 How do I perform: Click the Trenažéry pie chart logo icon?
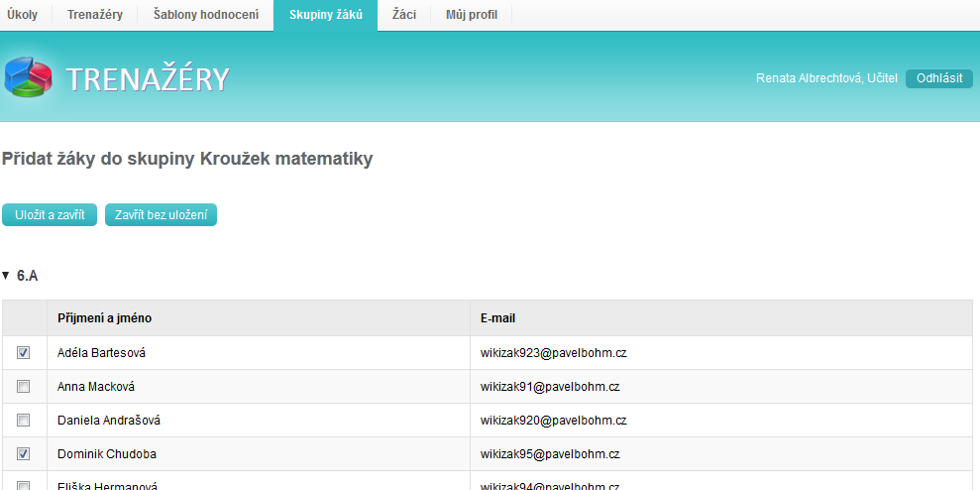coord(30,79)
